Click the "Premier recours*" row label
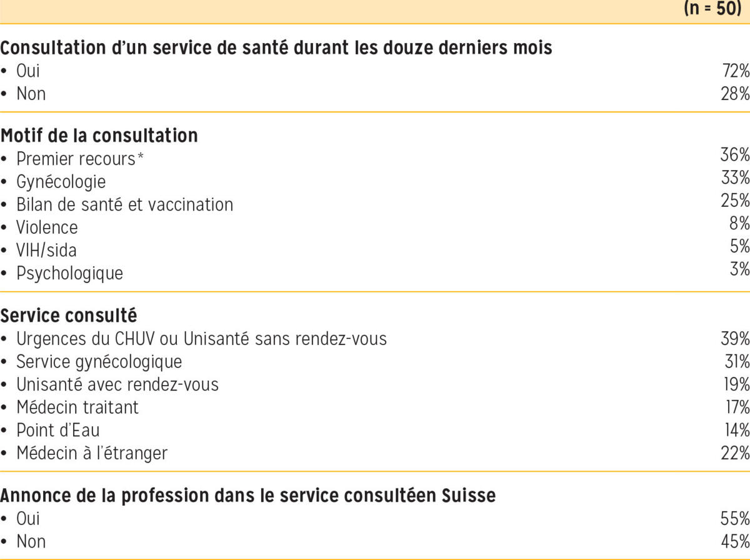 point(80,159)
